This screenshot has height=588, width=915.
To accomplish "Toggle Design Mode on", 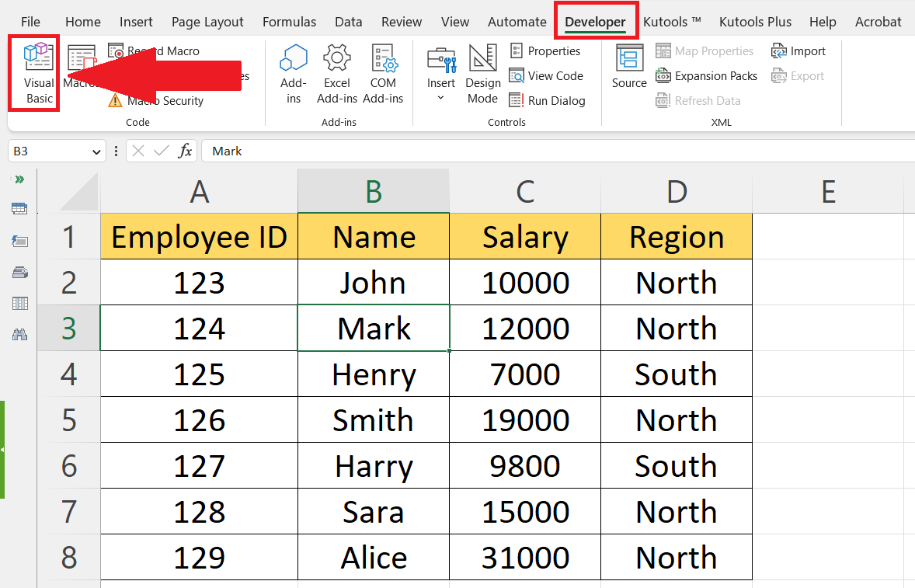I will click(482, 74).
